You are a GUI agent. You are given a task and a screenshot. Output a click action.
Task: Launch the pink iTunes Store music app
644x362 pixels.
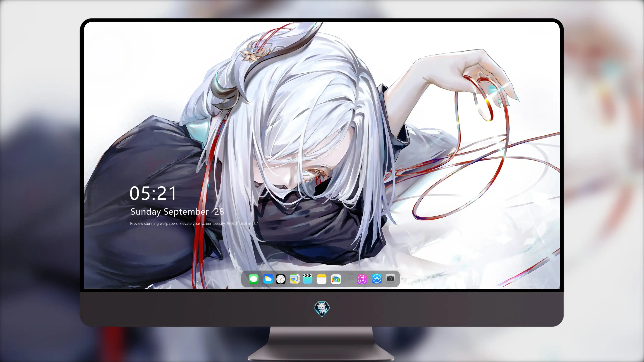tap(362, 279)
